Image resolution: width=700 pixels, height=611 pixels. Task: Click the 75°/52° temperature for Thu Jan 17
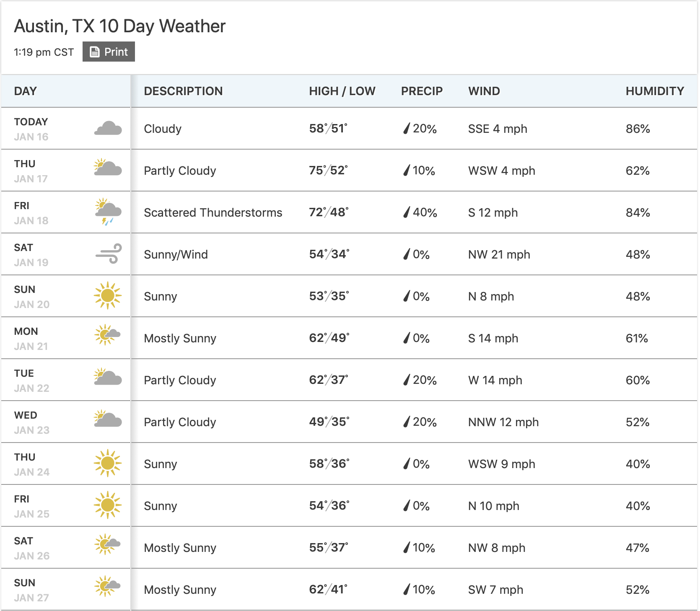pos(328,171)
